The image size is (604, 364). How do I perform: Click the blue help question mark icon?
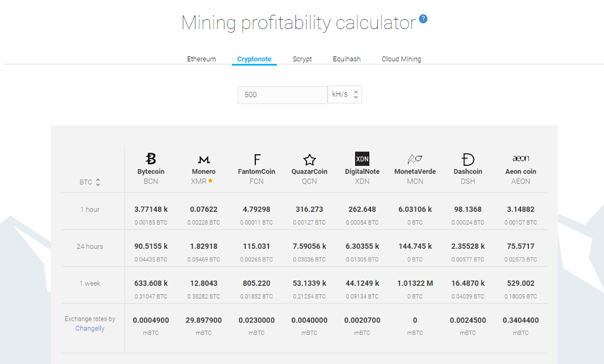423,19
